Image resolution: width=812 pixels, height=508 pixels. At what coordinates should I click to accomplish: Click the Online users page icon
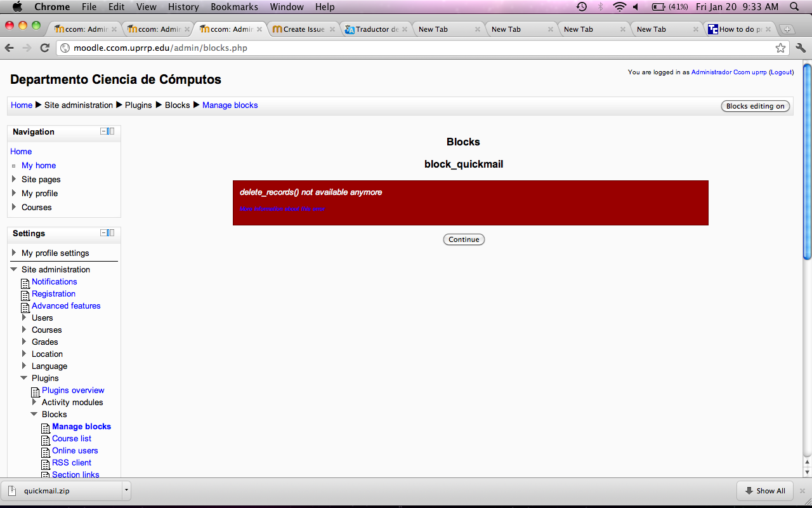46,452
